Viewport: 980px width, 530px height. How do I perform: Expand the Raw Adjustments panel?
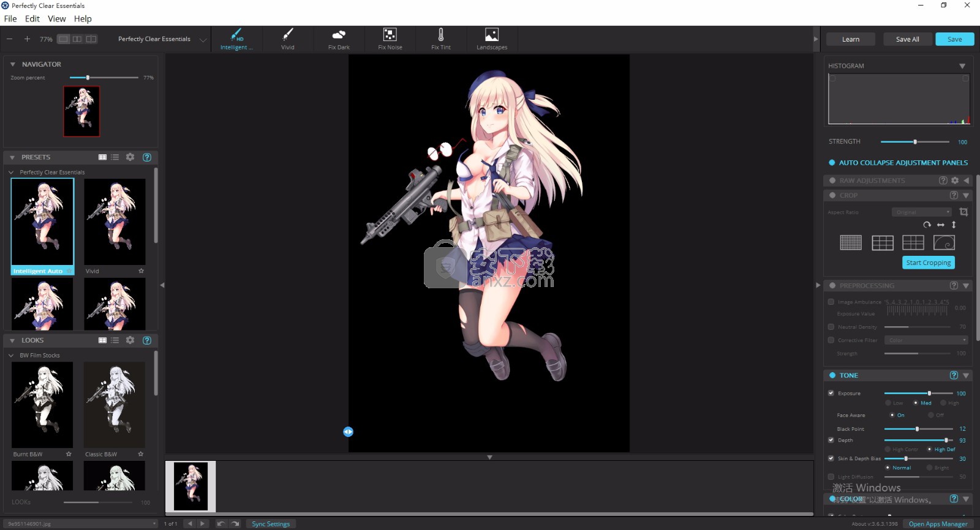click(x=966, y=181)
